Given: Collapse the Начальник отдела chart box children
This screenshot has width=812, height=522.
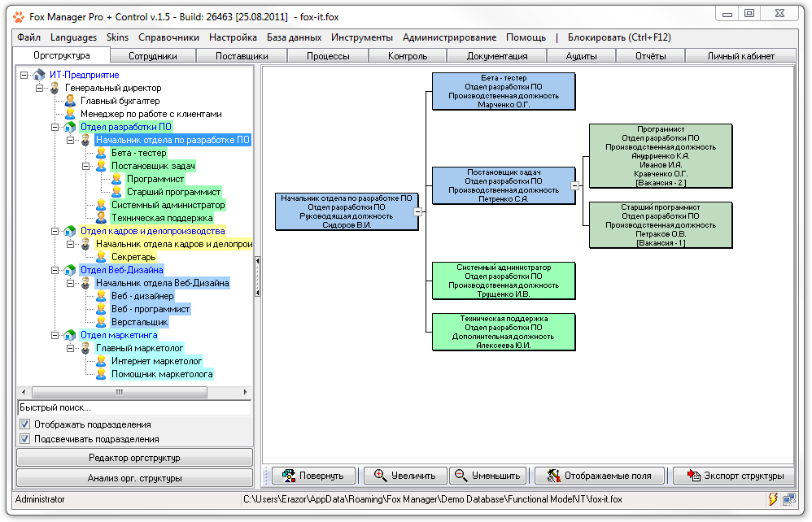Looking at the screenshot, I should (418, 211).
